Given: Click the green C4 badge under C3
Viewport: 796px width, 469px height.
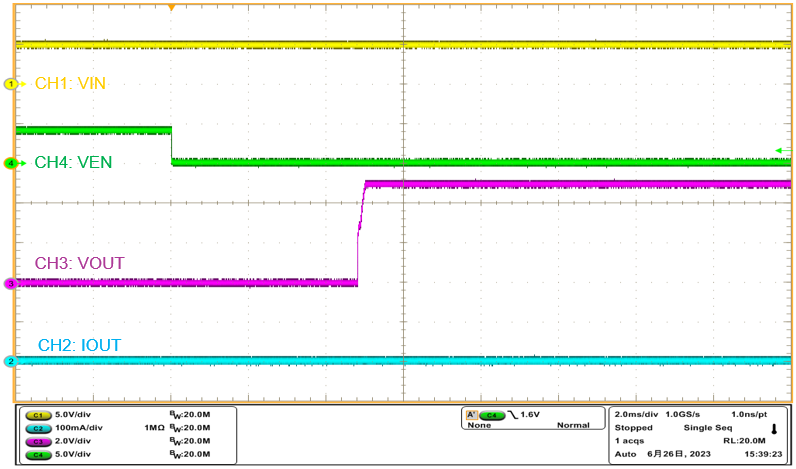Looking at the screenshot, I should [39, 454].
